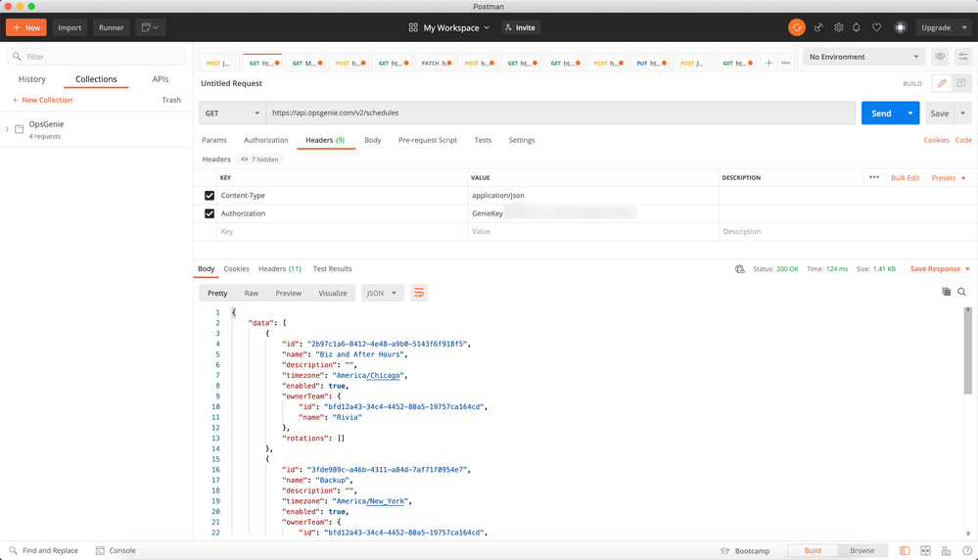This screenshot has width=978, height=560.
Task: Open the user avatar menu
Action: 900,27
